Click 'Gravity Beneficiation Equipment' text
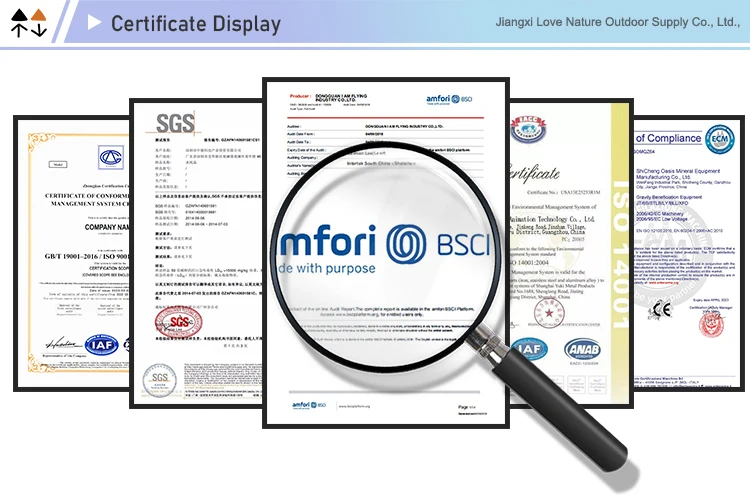The image size is (750, 502). pos(669,197)
